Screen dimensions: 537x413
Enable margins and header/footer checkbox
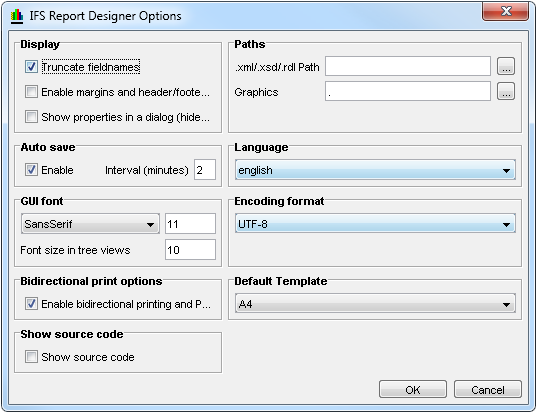coord(32,92)
